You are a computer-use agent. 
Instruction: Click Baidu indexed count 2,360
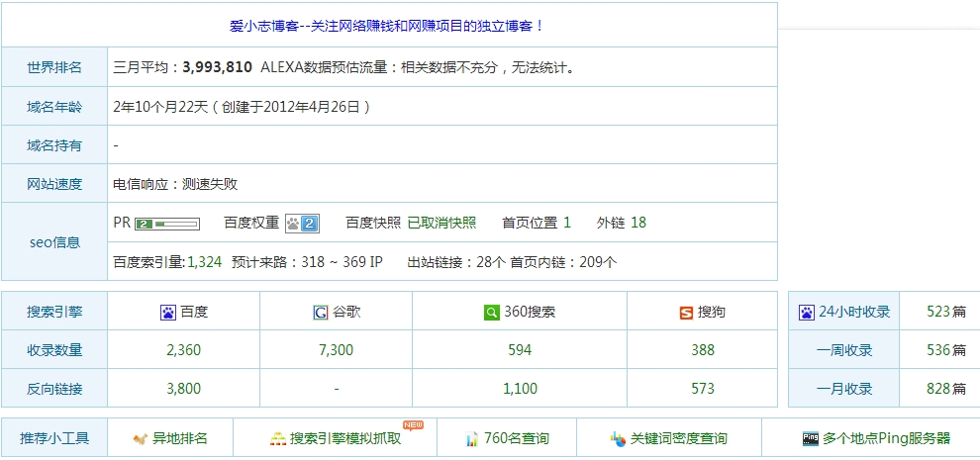tap(184, 350)
